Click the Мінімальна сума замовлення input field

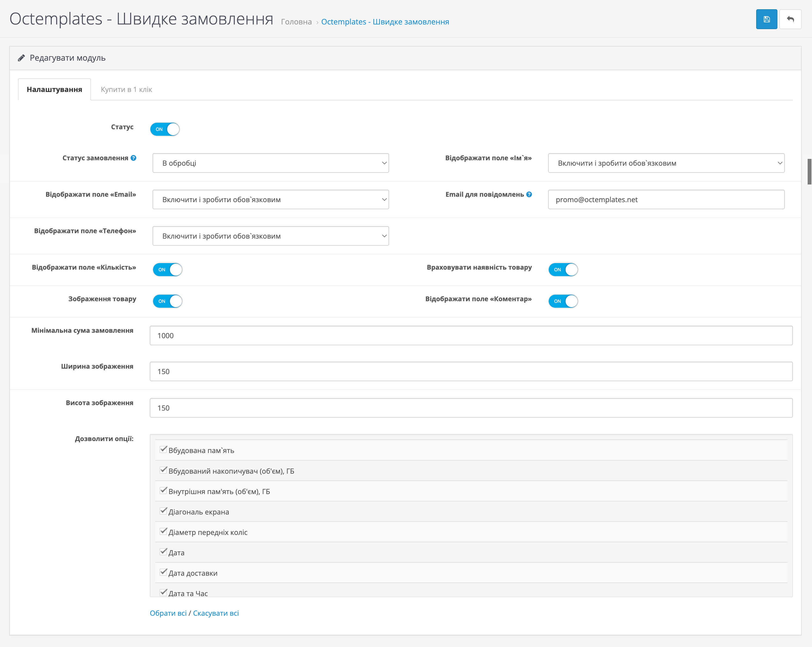coord(471,335)
